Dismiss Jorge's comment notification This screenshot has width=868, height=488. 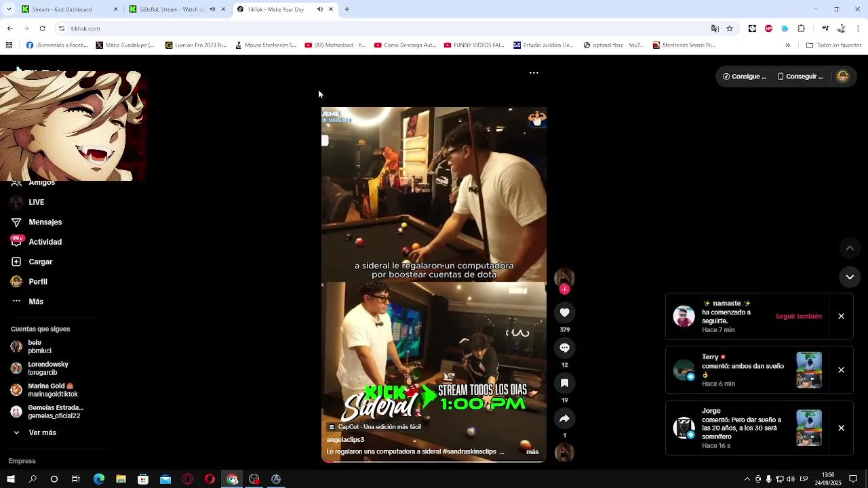(x=841, y=428)
